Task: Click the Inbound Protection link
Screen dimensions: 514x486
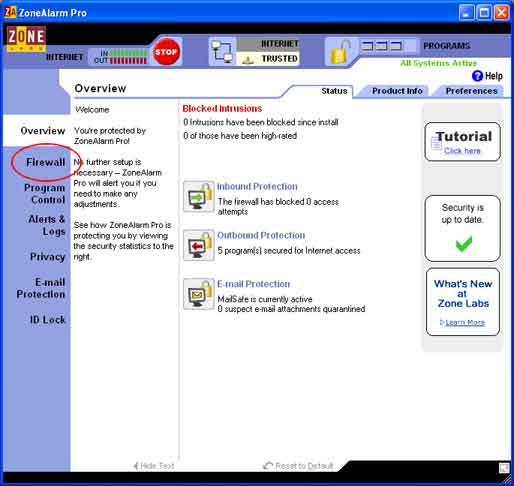Action: [x=257, y=187]
